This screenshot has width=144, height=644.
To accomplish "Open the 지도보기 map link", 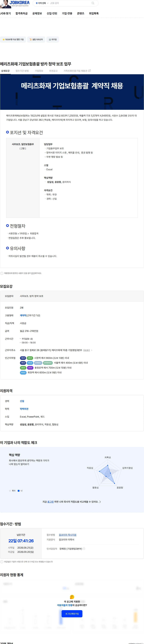I will click(x=86, y=350).
